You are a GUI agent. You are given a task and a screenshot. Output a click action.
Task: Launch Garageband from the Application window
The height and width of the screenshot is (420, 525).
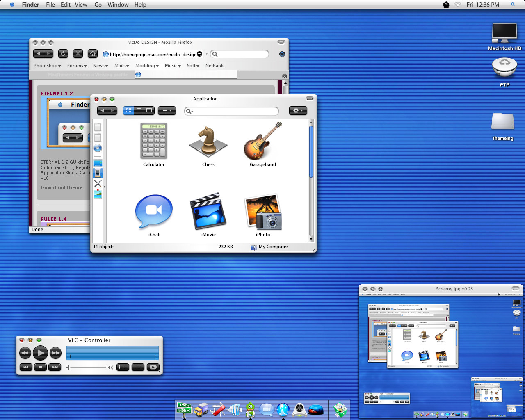point(263,141)
